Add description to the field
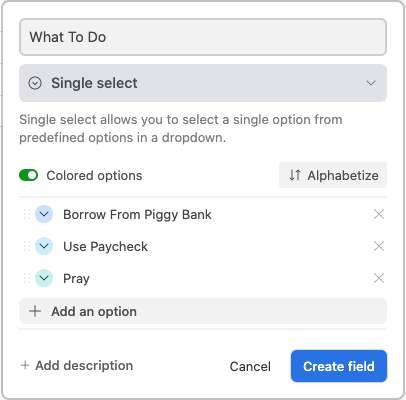The image size is (406, 400). coord(77,366)
